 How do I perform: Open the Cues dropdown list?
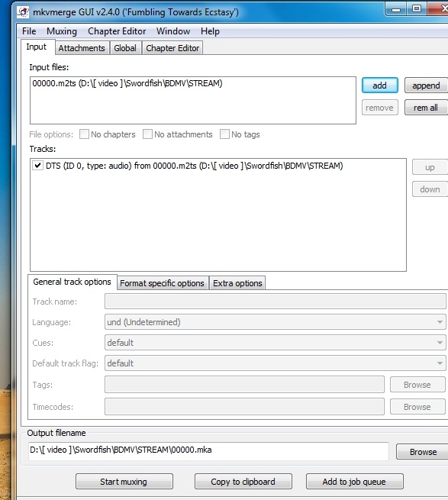tap(276, 343)
